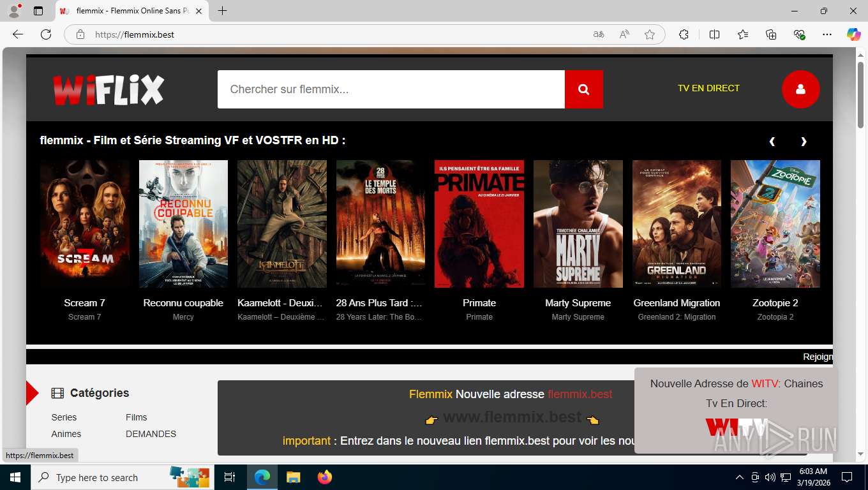Screen dimensions: 868x490
Task: Click the WITV link in popup
Action: pyautogui.click(x=765, y=383)
